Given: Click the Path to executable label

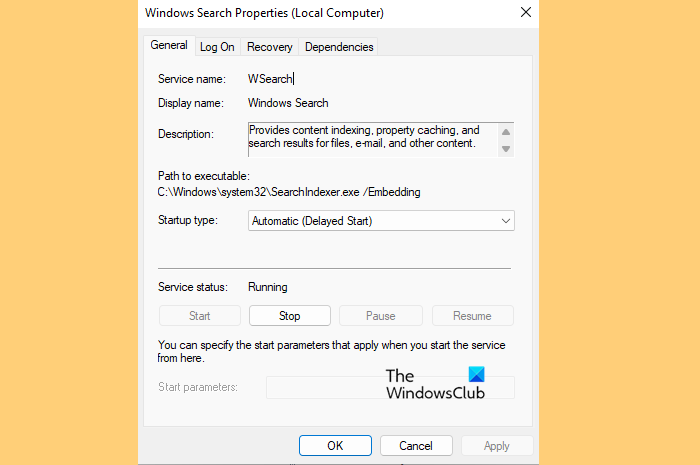Looking at the screenshot, I should click(204, 176).
